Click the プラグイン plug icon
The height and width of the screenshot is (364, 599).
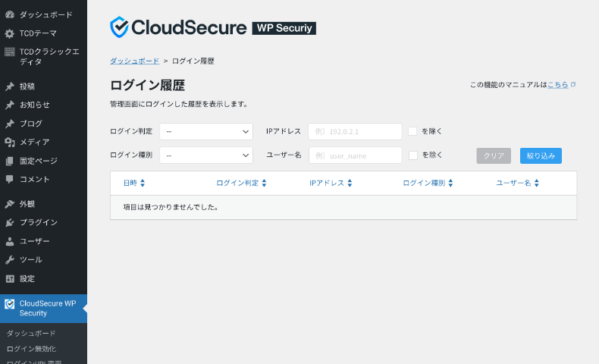tap(10, 222)
